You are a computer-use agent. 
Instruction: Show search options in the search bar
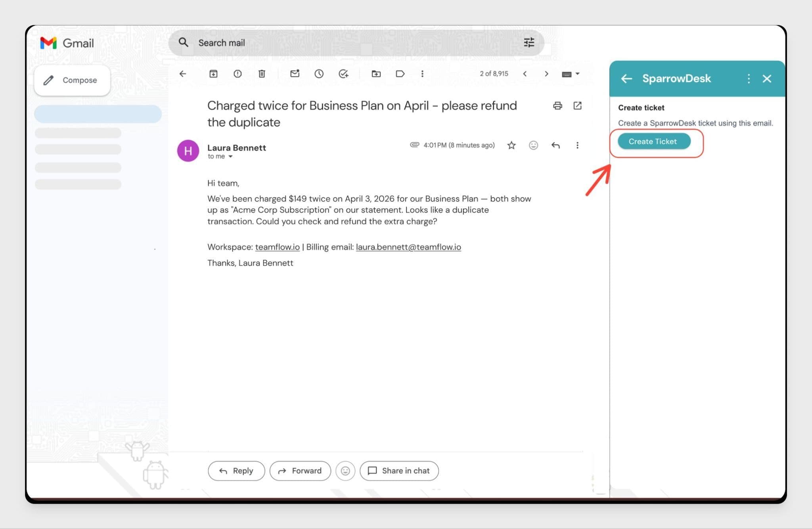529,42
